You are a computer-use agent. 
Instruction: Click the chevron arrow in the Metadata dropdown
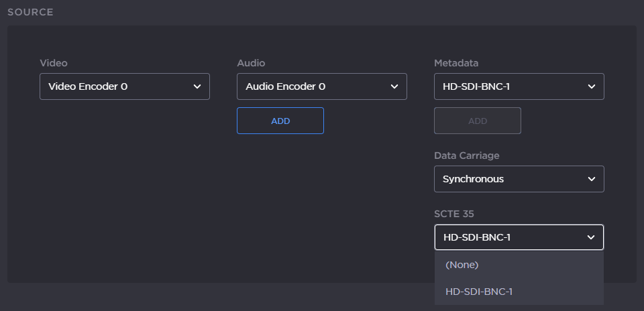592,86
